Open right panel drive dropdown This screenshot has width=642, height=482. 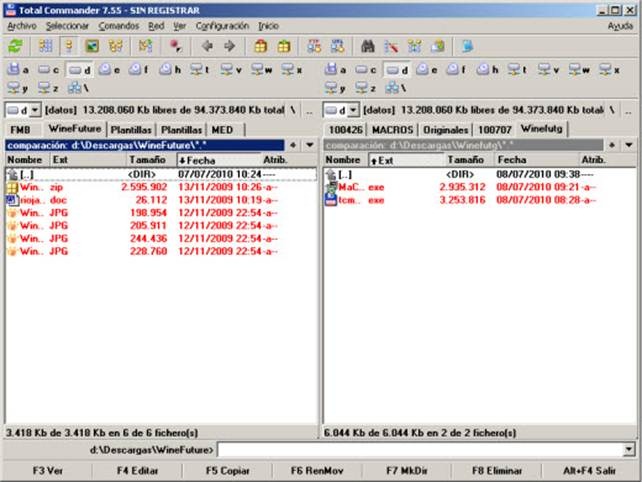click(x=353, y=110)
